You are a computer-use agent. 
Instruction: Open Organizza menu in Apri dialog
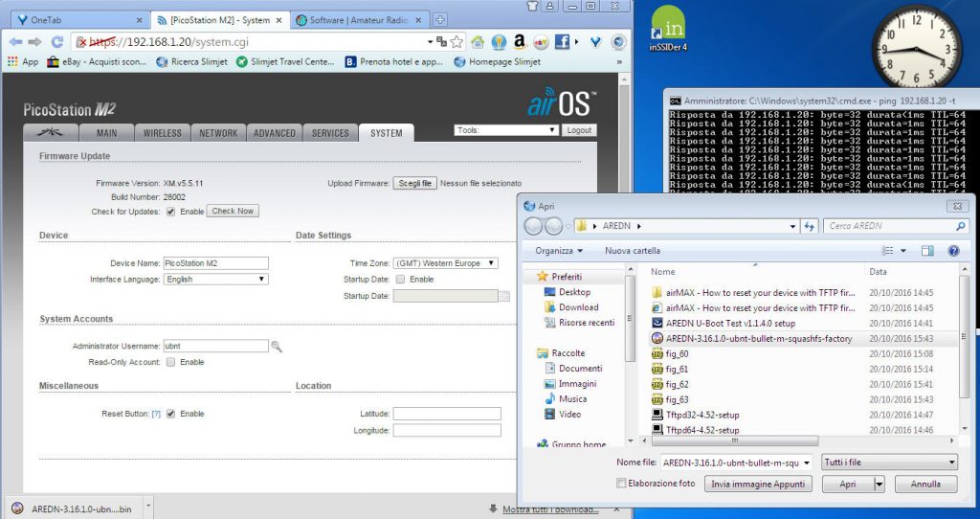(x=559, y=251)
